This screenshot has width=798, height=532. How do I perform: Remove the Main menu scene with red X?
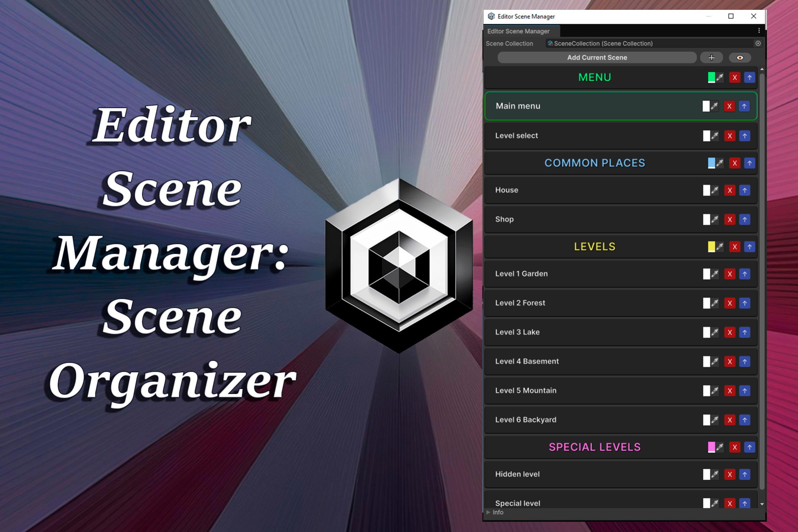tap(729, 106)
